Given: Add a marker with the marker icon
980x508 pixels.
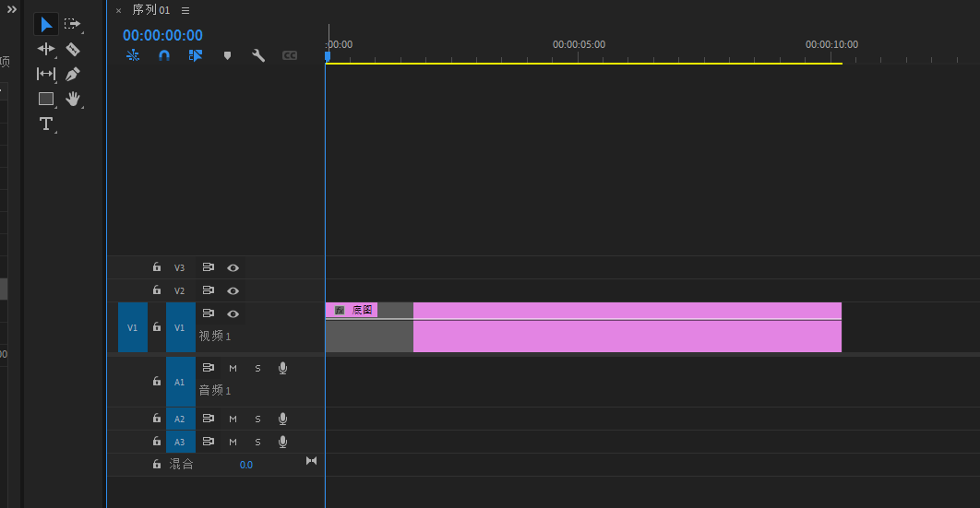Looking at the screenshot, I should (x=227, y=55).
